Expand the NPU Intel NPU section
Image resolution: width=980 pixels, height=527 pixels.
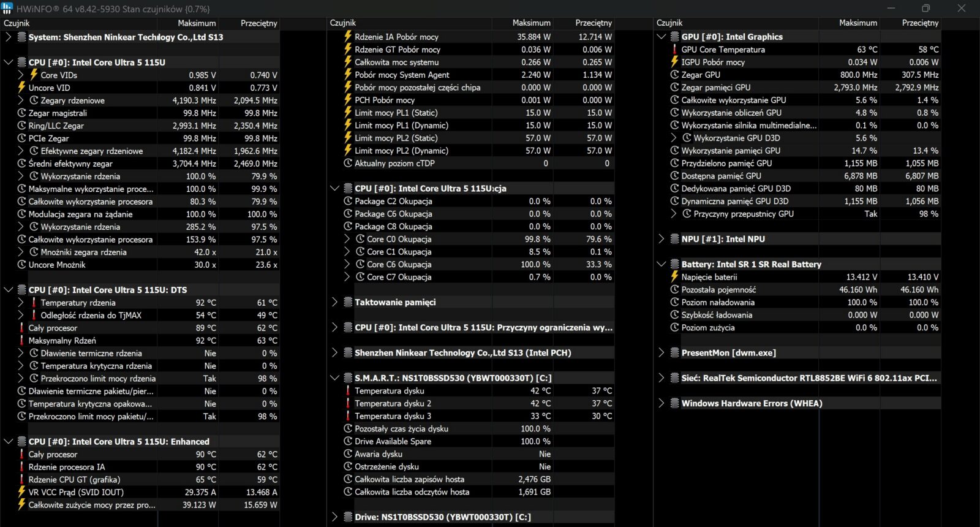(x=661, y=239)
